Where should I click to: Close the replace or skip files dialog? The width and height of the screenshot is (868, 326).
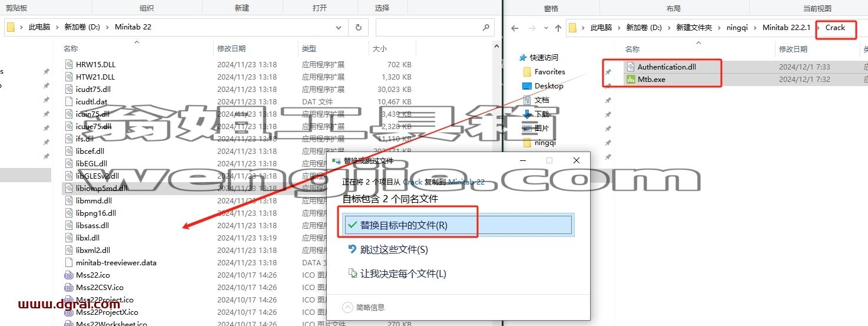click(x=577, y=160)
